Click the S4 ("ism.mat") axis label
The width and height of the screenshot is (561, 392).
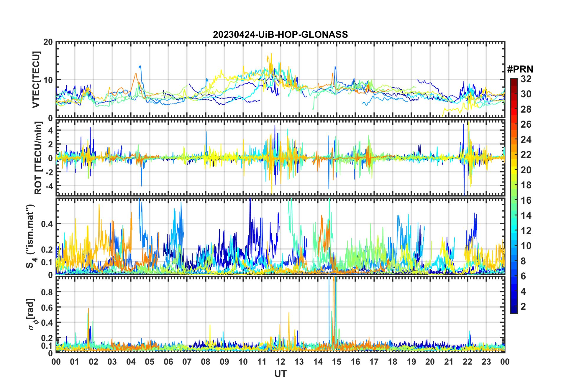click(30, 236)
